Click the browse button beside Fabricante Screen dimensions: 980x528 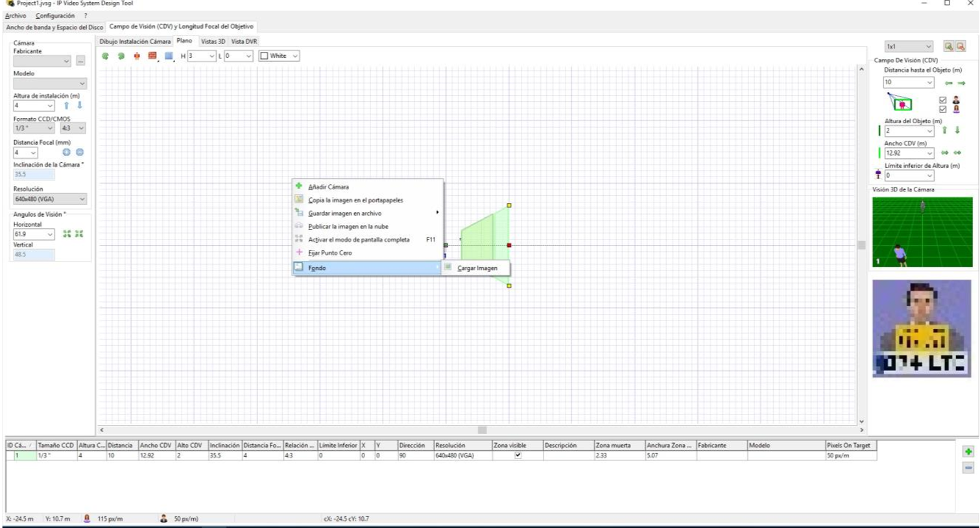click(80, 61)
